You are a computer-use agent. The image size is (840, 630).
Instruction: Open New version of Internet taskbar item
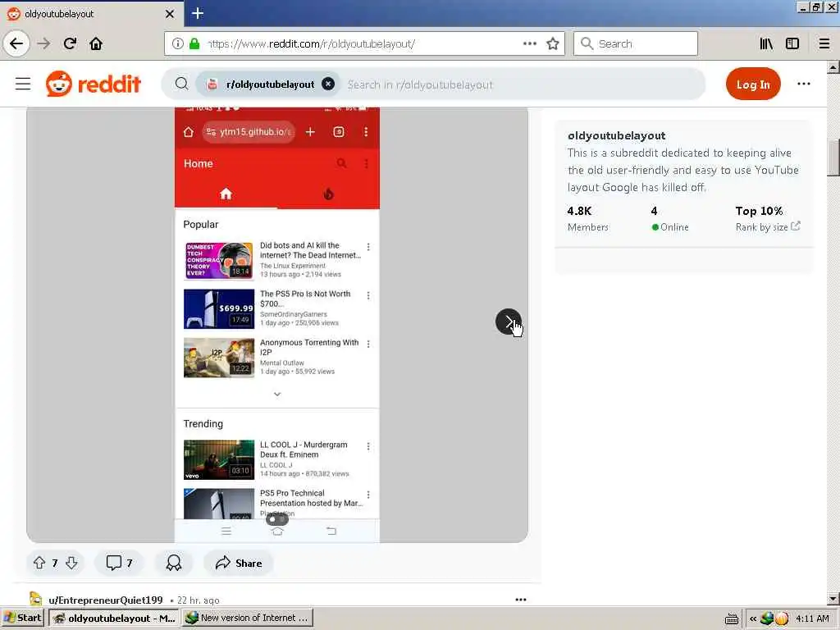pos(247,618)
